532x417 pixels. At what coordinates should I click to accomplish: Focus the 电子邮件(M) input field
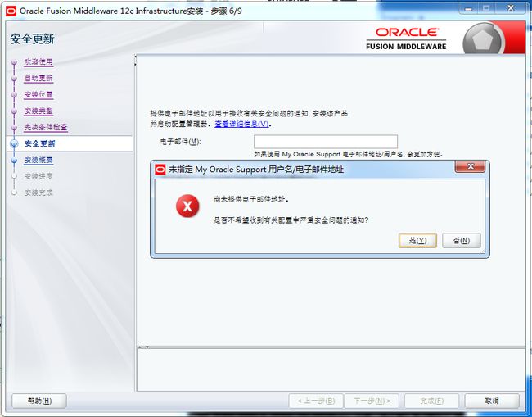pos(326,142)
